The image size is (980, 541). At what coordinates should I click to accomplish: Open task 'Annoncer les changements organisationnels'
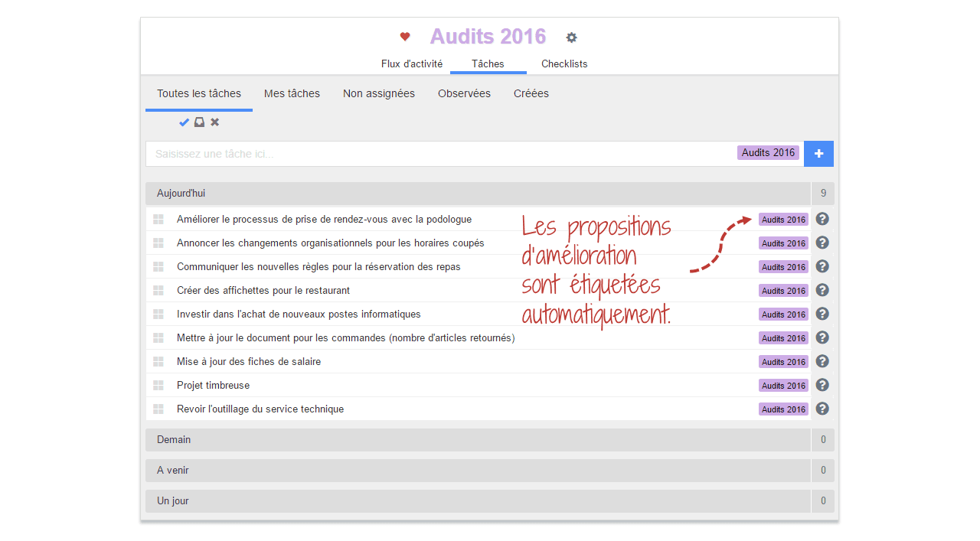(331, 243)
